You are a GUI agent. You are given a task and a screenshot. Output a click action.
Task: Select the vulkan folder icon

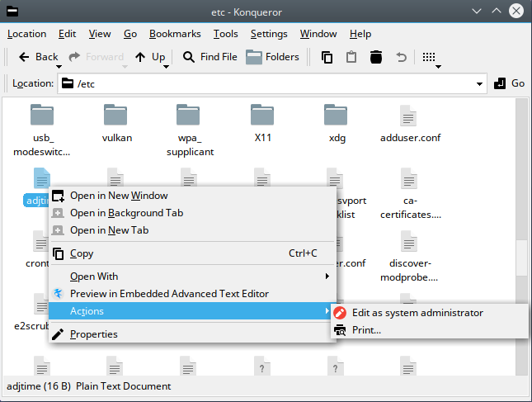(x=115, y=115)
